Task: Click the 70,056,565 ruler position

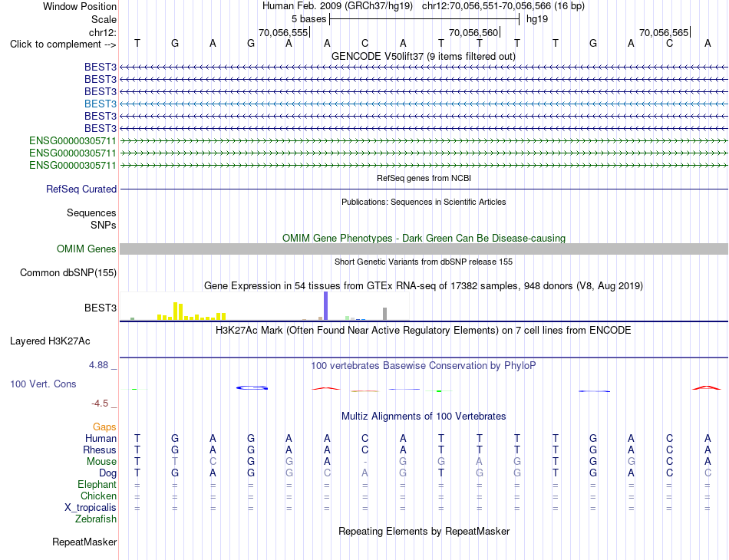Action: [664, 32]
